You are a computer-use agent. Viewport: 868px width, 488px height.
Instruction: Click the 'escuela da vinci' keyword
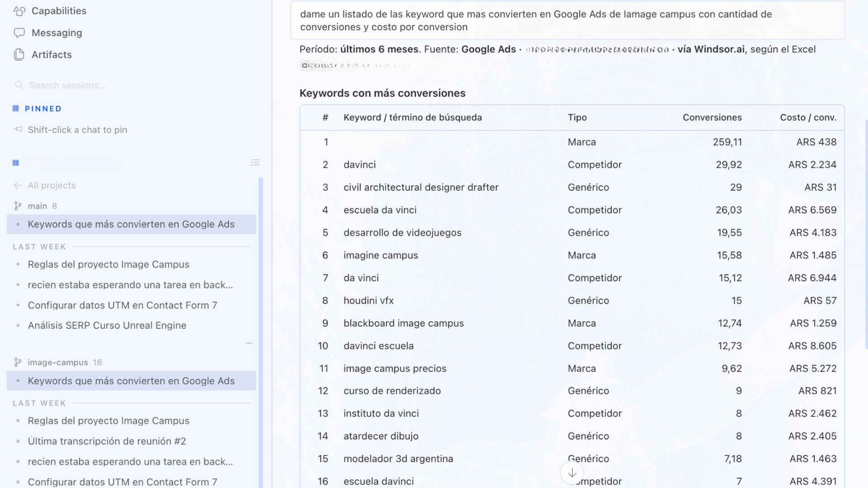point(380,210)
